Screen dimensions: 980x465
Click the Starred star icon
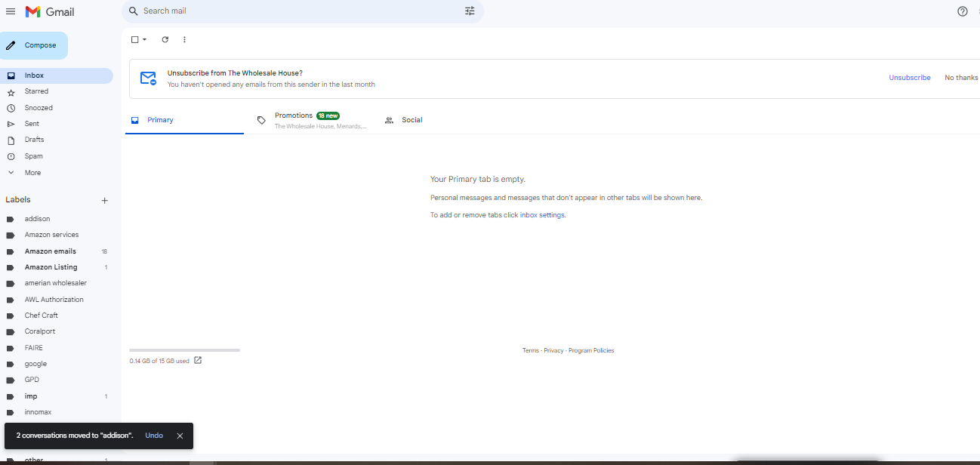point(11,92)
